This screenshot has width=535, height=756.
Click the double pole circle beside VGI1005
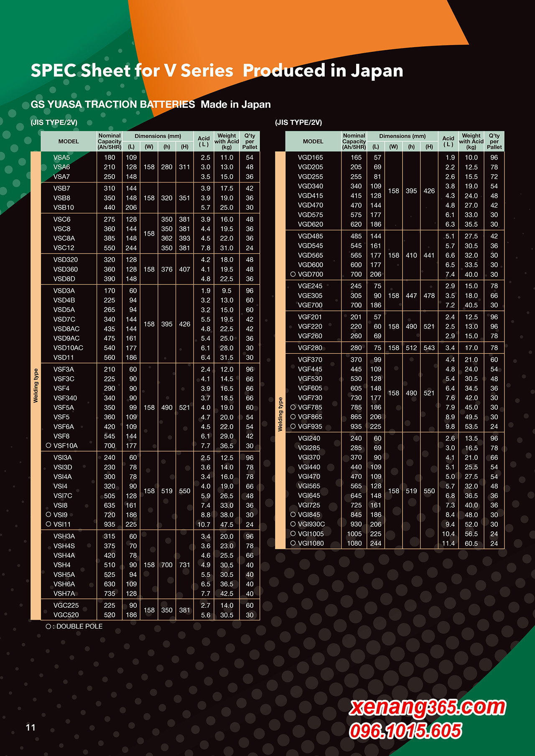click(293, 534)
